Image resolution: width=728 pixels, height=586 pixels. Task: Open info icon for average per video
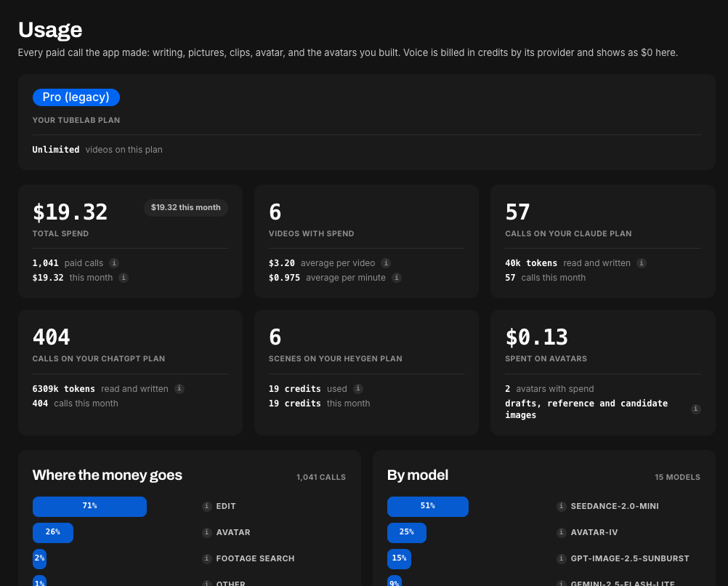point(386,263)
